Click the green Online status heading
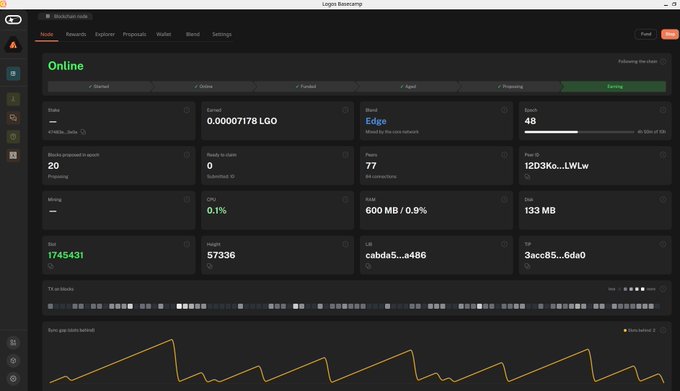This screenshot has height=391, width=680. (x=65, y=66)
